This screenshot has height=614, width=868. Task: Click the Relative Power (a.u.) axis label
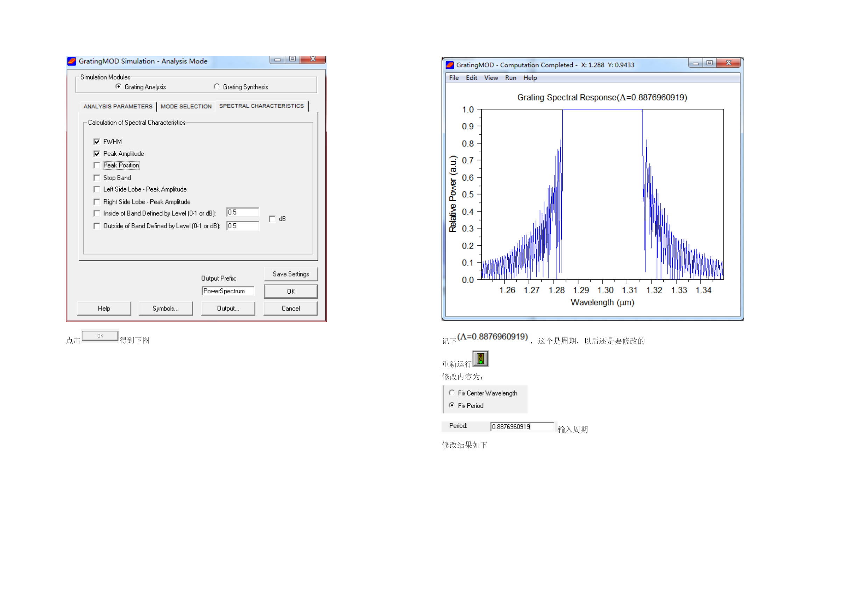(452, 194)
